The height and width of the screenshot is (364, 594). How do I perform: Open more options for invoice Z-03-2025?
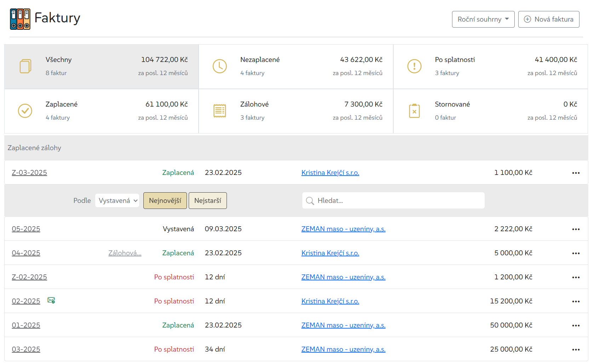[576, 173]
